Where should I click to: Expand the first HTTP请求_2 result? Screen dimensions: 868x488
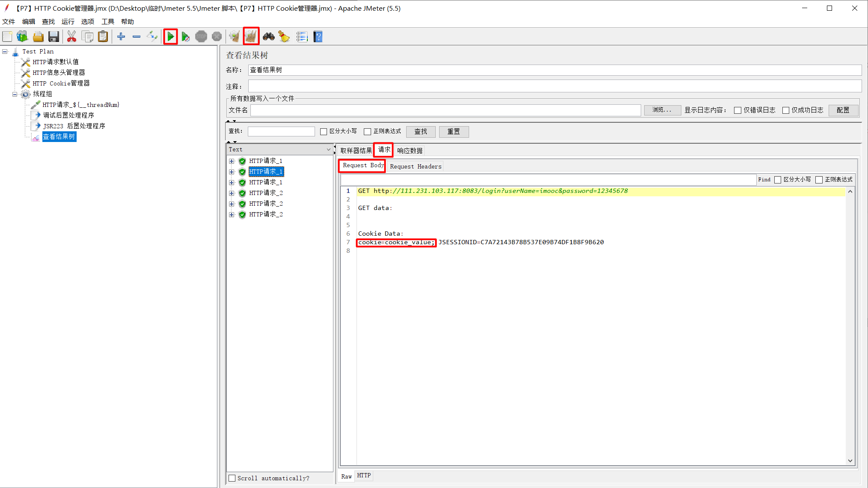point(232,193)
